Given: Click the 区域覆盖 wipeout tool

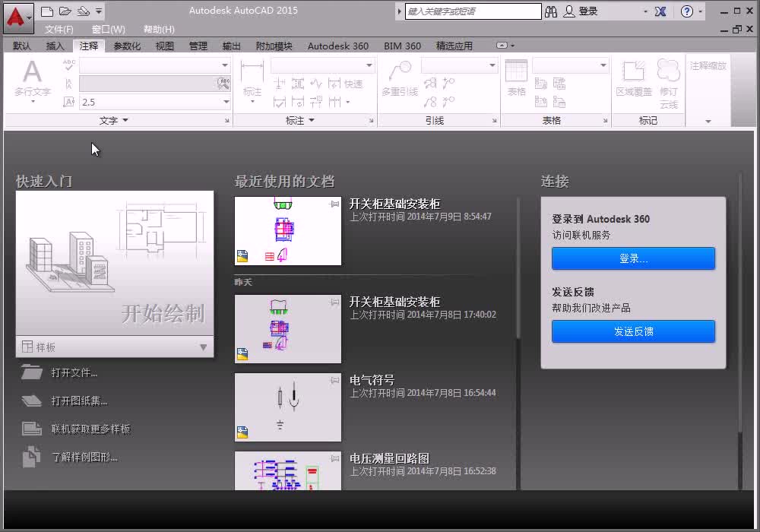Looking at the screenshot, I should pyautogui.click(x=634, y=78).
